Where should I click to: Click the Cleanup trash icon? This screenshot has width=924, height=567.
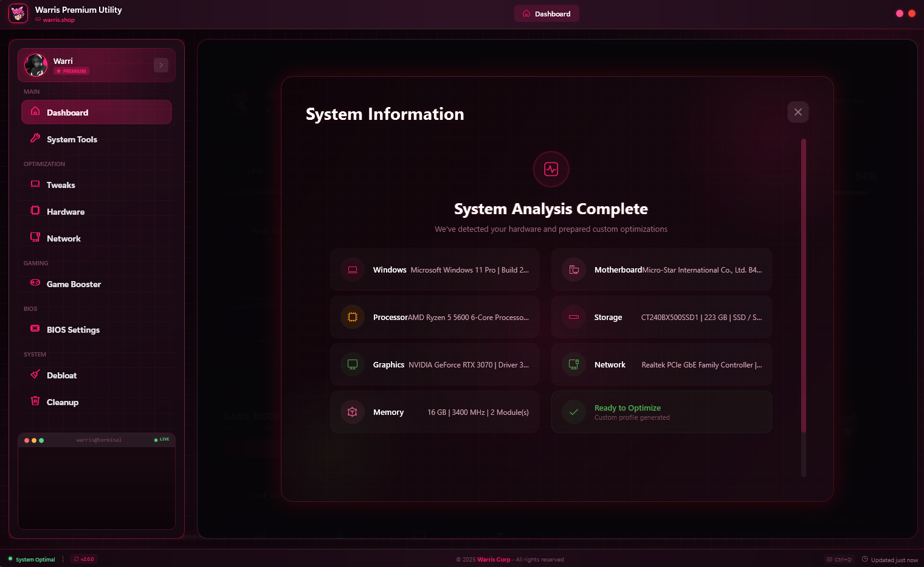coord(36,402)
